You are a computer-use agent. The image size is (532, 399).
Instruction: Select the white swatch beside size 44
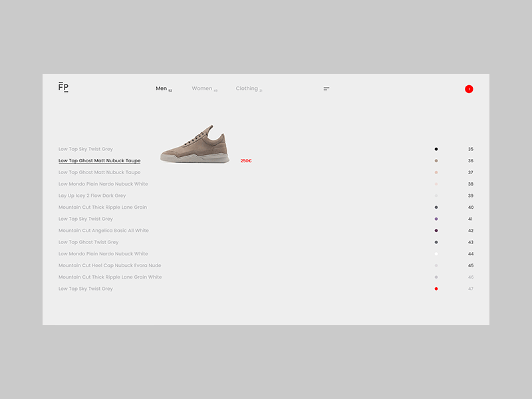[436, 253]
